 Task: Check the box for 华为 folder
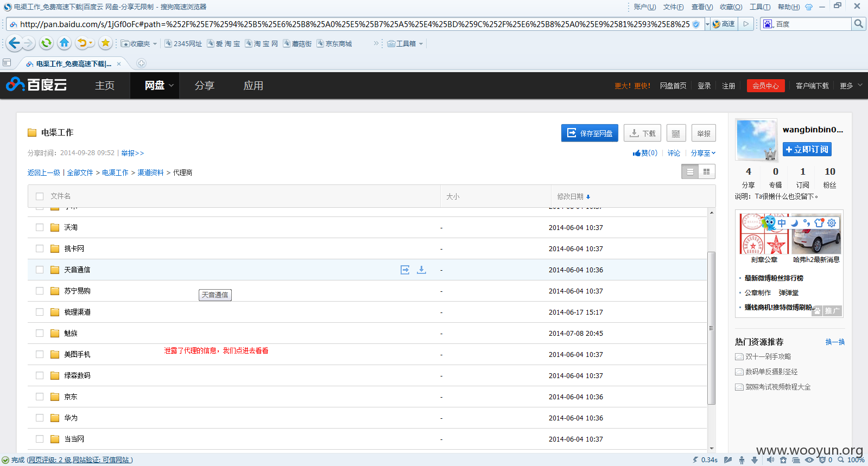(x=40, y=418)
